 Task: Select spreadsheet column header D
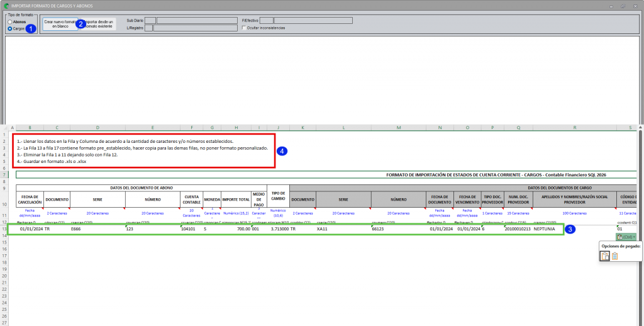coord(97,128)
